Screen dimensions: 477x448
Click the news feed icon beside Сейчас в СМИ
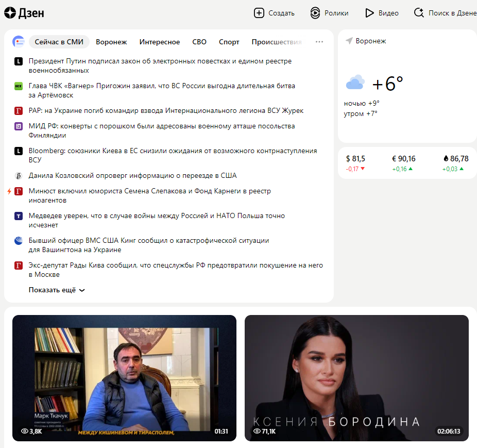click(18, 42)
